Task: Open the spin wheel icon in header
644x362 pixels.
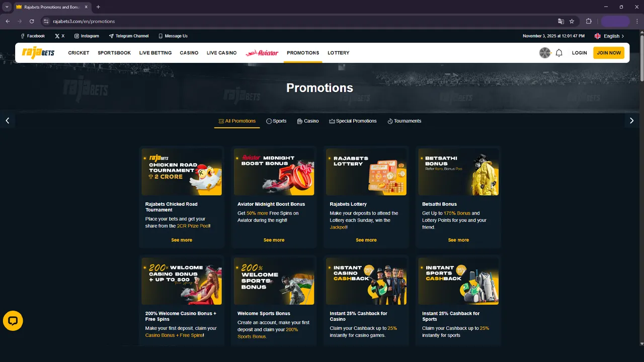Action: [545, 53]
